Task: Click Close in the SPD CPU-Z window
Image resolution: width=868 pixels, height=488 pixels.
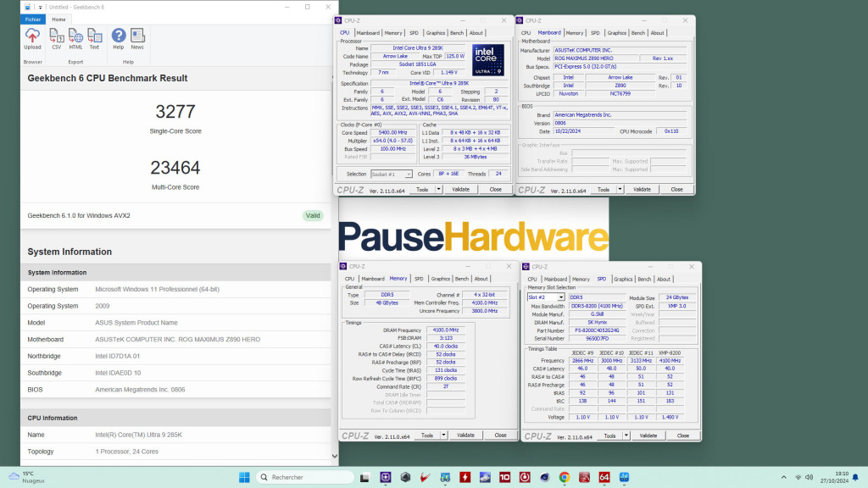Action: pyautogui.click(x=683, y=436)
